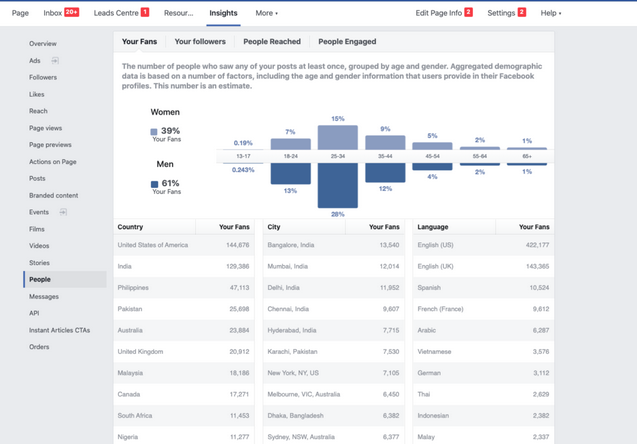Open Overview in the sidebar
Image resolution: width=637 pixels, height=444 pixels.
pyautogui.click(x=43, y=43)
